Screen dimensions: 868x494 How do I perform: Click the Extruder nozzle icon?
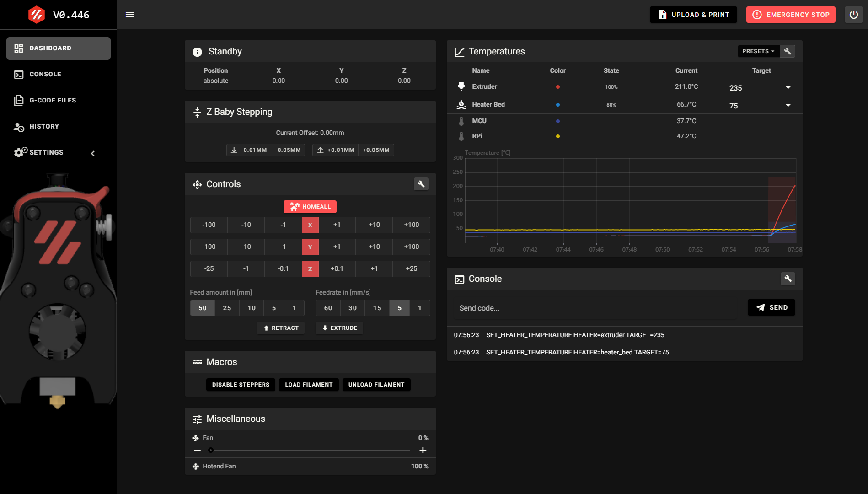(461, 86)
